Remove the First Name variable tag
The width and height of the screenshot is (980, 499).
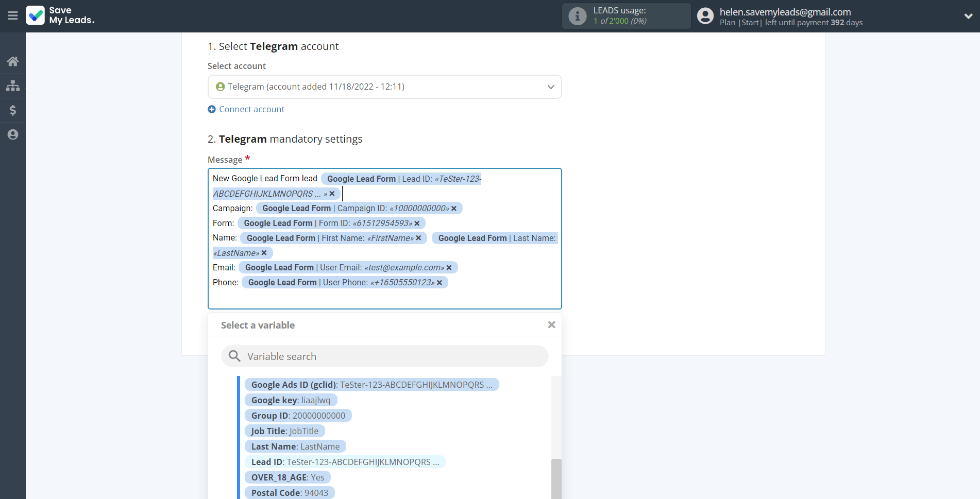coord(418,238)
